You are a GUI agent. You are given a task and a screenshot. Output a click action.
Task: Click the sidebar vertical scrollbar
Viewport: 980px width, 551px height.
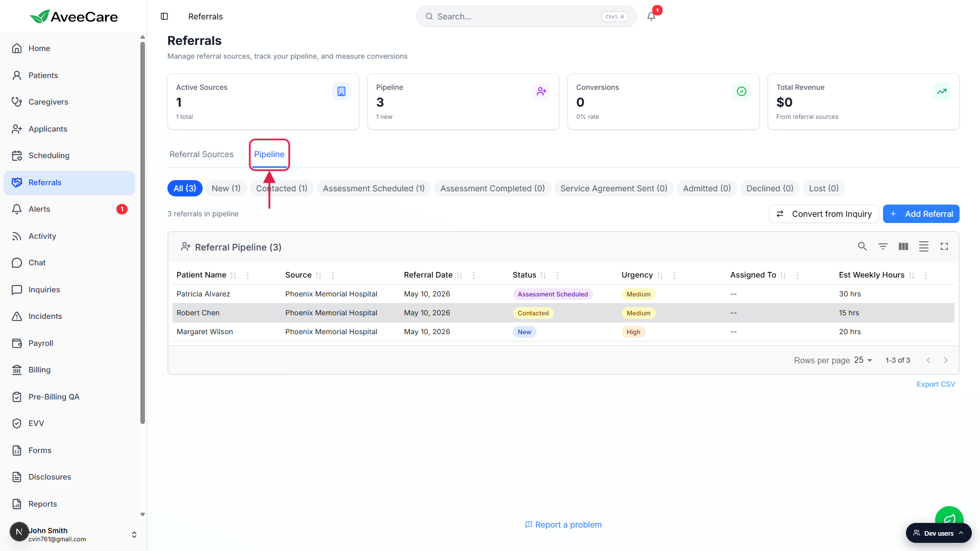(142, 232)
